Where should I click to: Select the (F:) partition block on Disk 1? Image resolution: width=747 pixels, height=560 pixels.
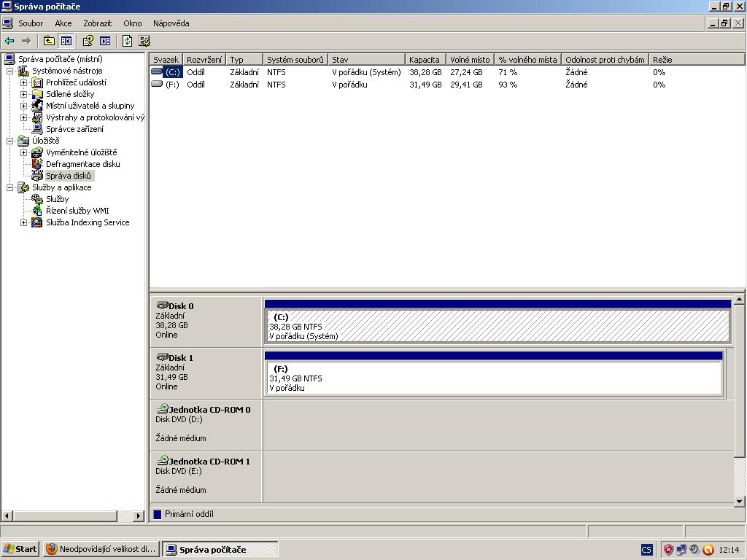(494, 378)
